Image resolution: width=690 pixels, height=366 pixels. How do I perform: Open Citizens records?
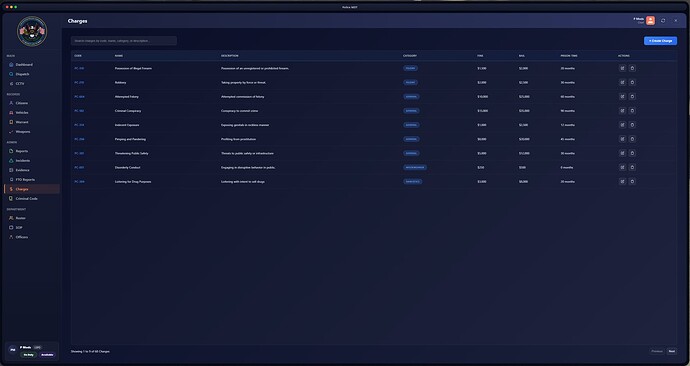pos(32,103)
